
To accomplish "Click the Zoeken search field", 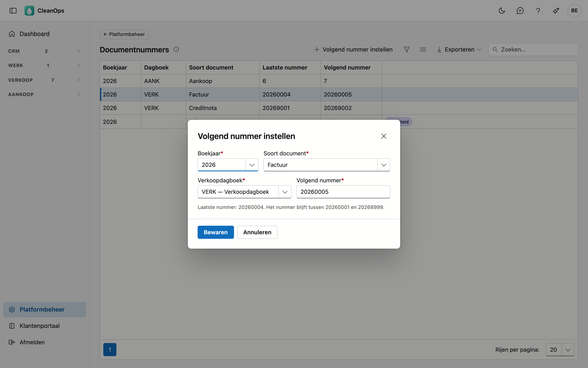I will (533, 49).
